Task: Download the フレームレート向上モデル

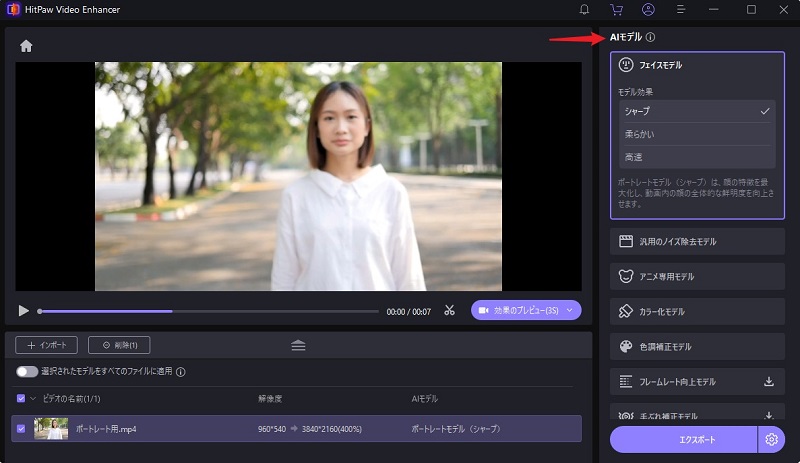Action: click(768, 382)
